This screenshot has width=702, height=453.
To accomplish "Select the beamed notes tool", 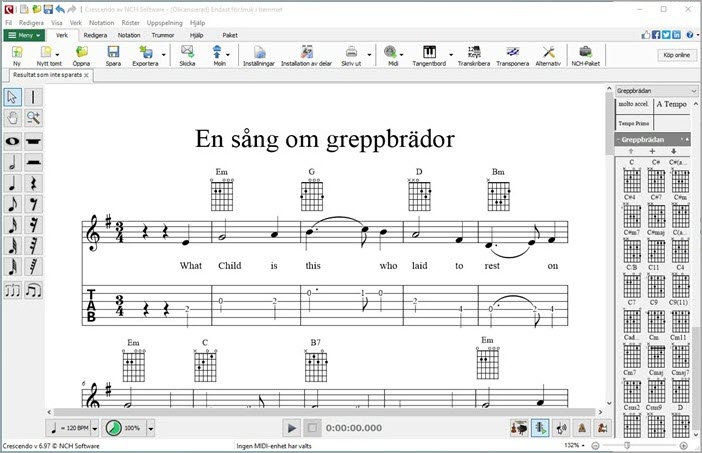I will [x=34, y=291].
